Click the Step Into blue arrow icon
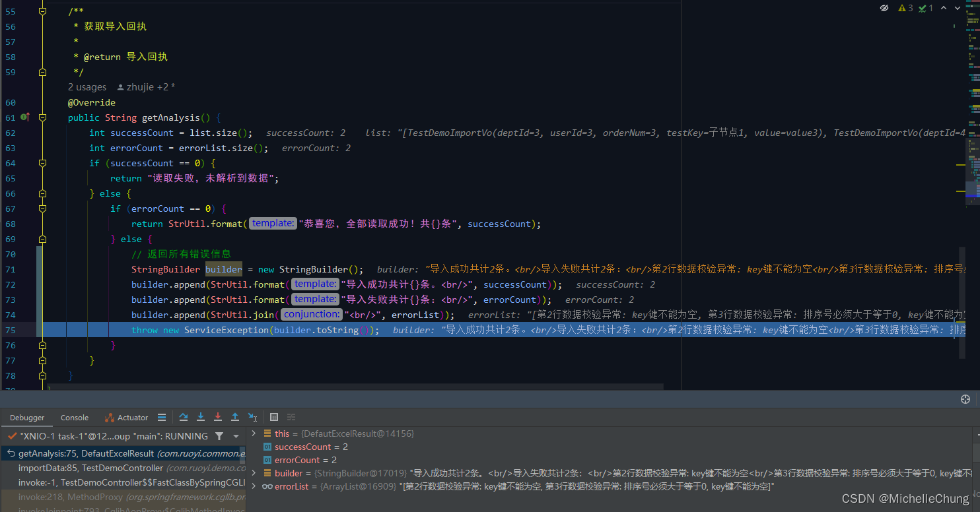This screenshot has height=512, width=980. coord(200,416)
